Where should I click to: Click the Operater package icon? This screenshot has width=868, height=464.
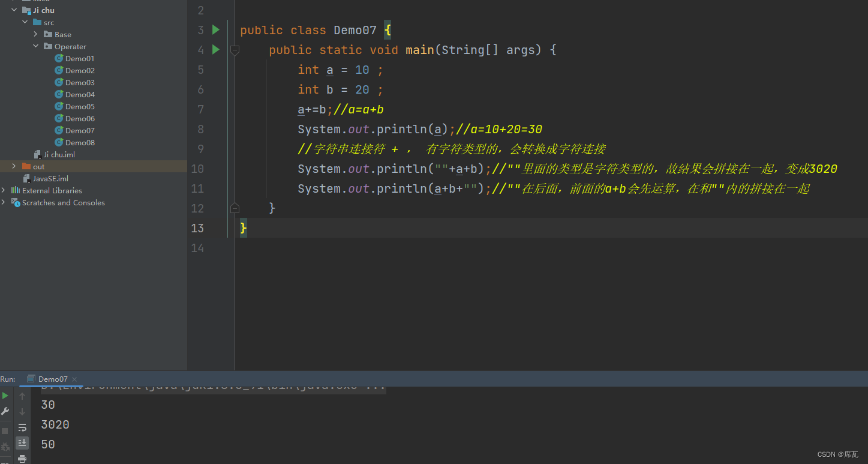pyautogui.click(x=48, y=46)
